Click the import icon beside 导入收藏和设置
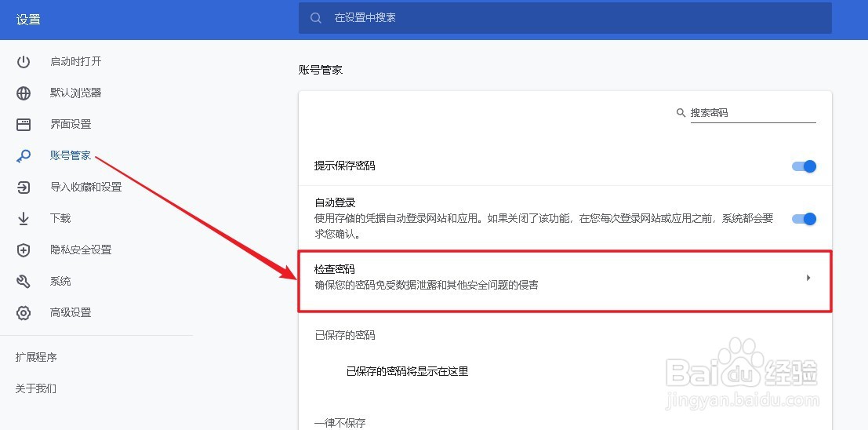 tap(24, 188)
